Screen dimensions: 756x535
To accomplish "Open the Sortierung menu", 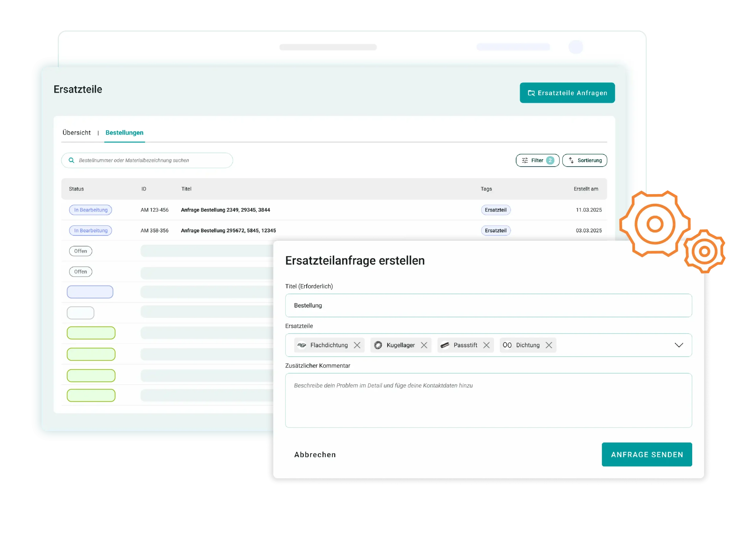I will point(589,160).
